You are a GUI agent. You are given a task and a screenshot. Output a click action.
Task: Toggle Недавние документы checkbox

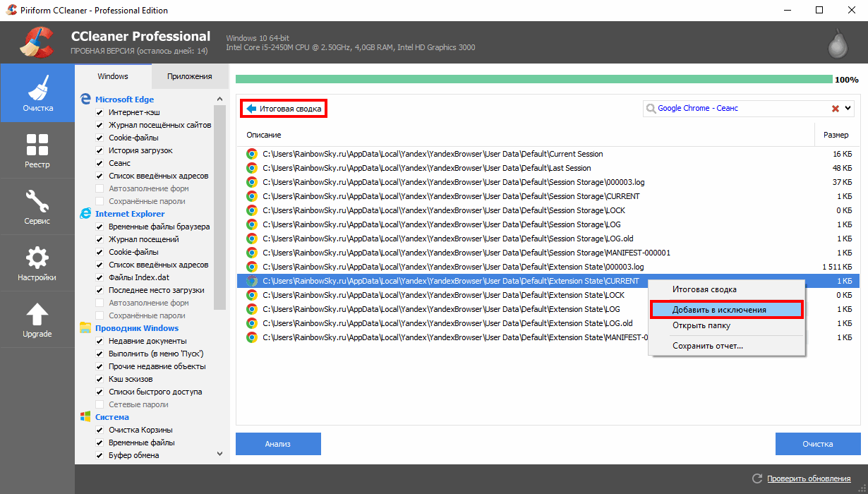[x=100, y=341]
